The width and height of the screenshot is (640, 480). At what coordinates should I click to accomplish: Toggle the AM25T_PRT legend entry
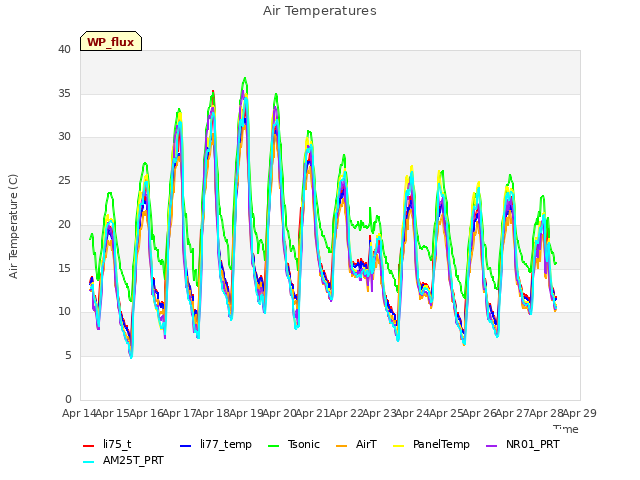(123, 460)
